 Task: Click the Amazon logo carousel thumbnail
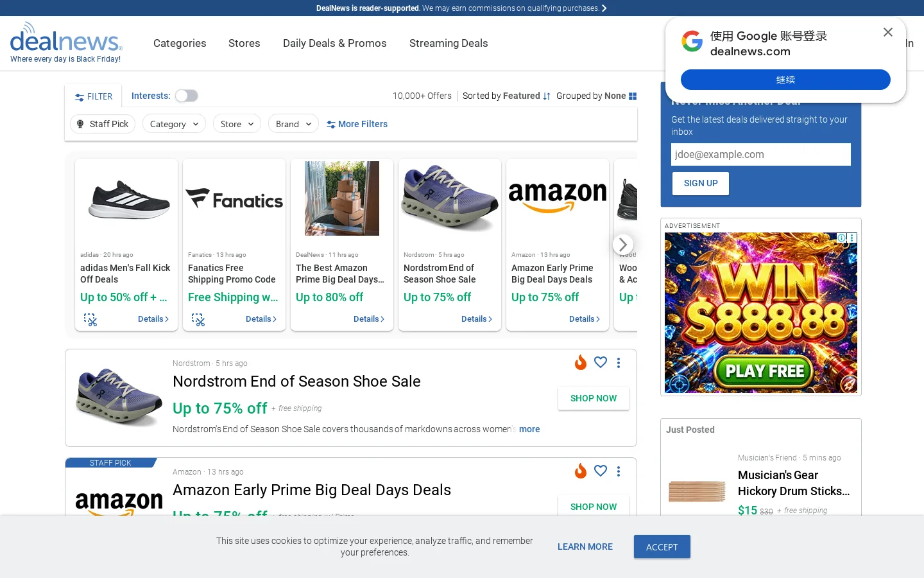click(x=558, y=197)
